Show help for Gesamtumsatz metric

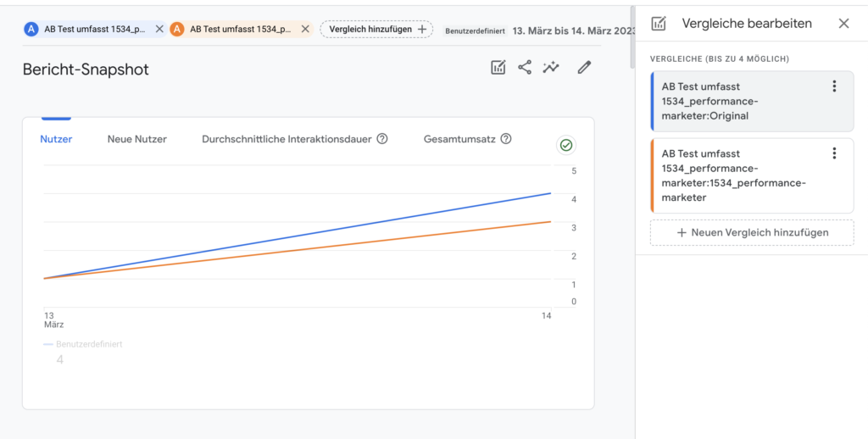pyautogui.click(x=505, y=139)
